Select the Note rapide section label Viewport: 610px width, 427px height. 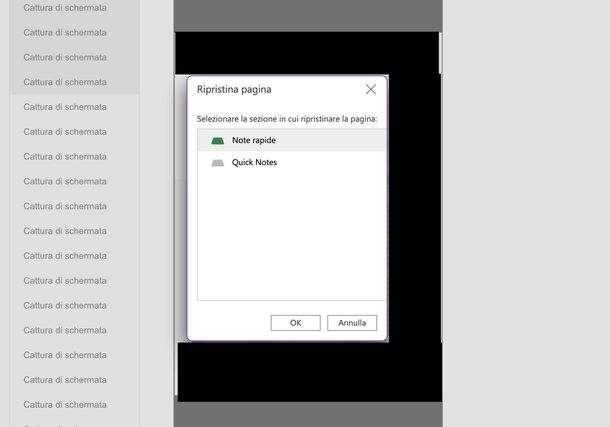point(254,140)
